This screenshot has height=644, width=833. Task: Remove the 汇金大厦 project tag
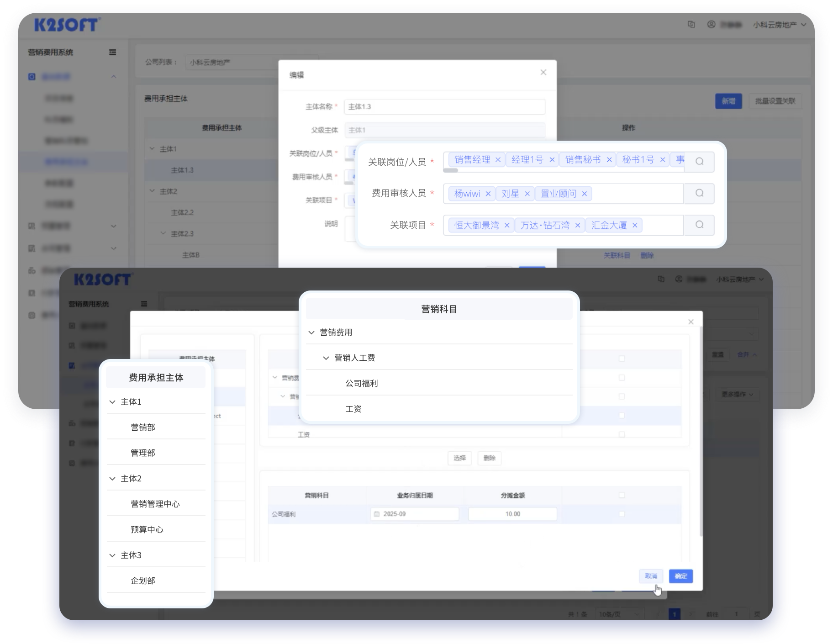pos(634,225)
